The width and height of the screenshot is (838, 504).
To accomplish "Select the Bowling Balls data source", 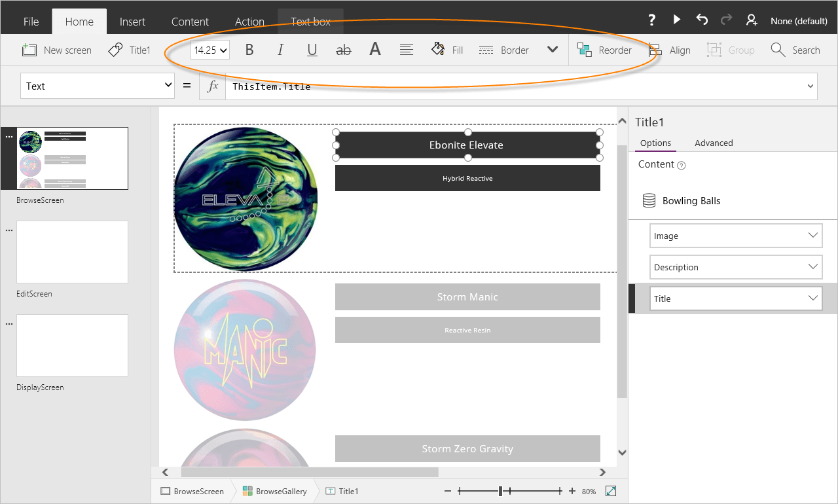I will (x=692, y=200).
